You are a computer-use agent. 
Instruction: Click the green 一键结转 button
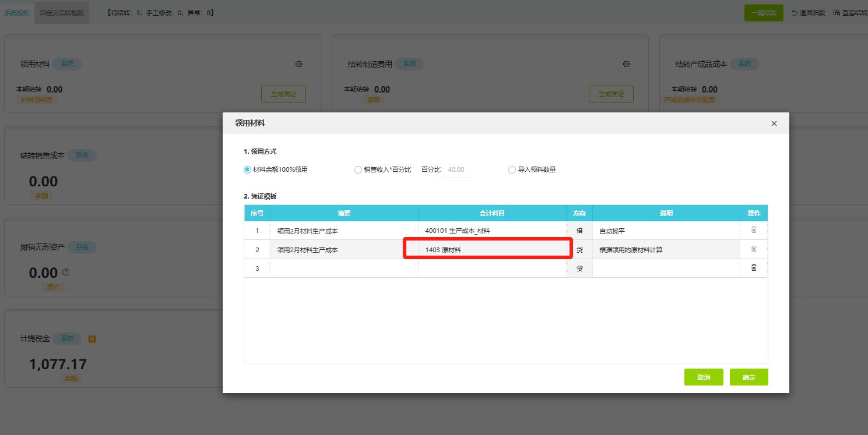(x=764, y=13)
